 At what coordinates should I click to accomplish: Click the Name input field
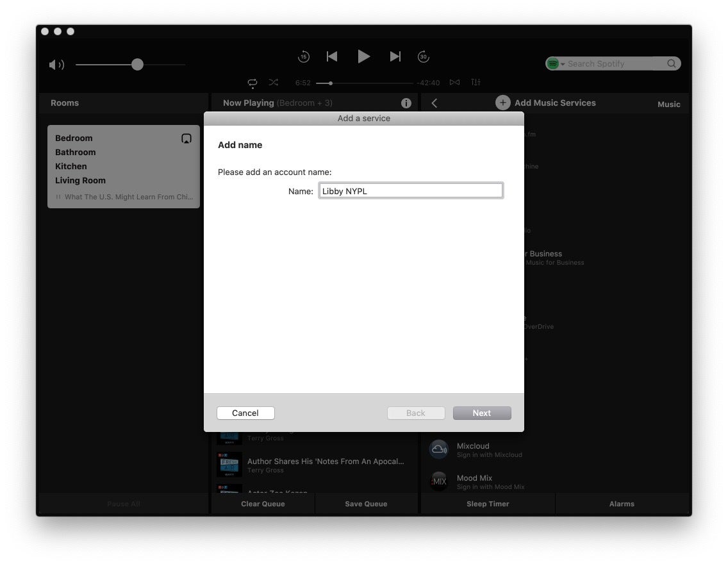click(x=410, y=191)
